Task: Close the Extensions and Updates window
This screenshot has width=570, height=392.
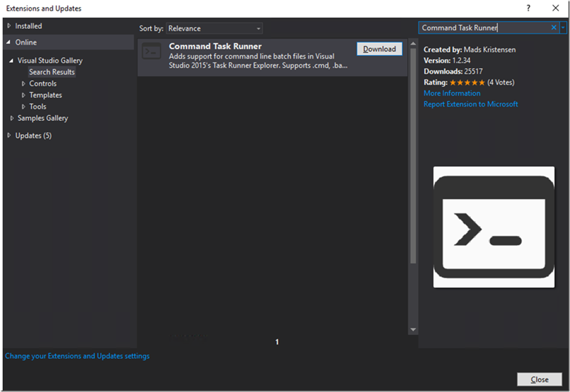Action: 555,8
